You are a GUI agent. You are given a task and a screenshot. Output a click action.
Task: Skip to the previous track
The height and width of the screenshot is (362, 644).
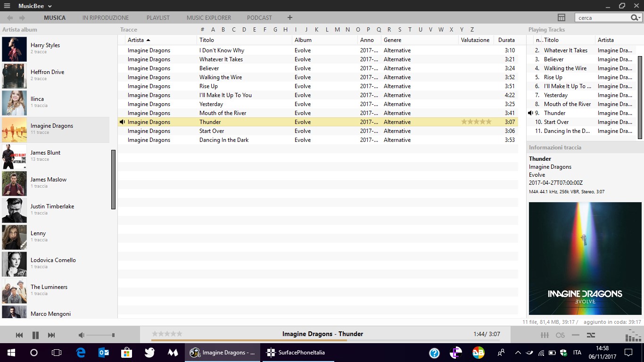[19, 335]
